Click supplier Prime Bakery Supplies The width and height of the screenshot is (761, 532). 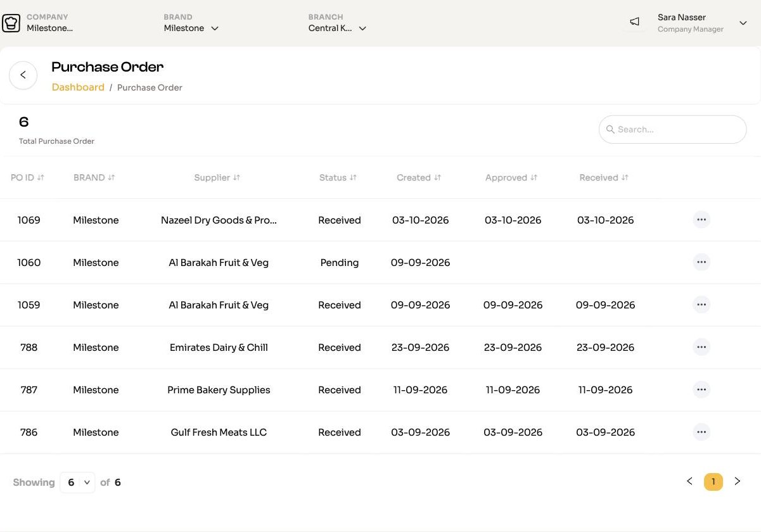tap(219, 390)
